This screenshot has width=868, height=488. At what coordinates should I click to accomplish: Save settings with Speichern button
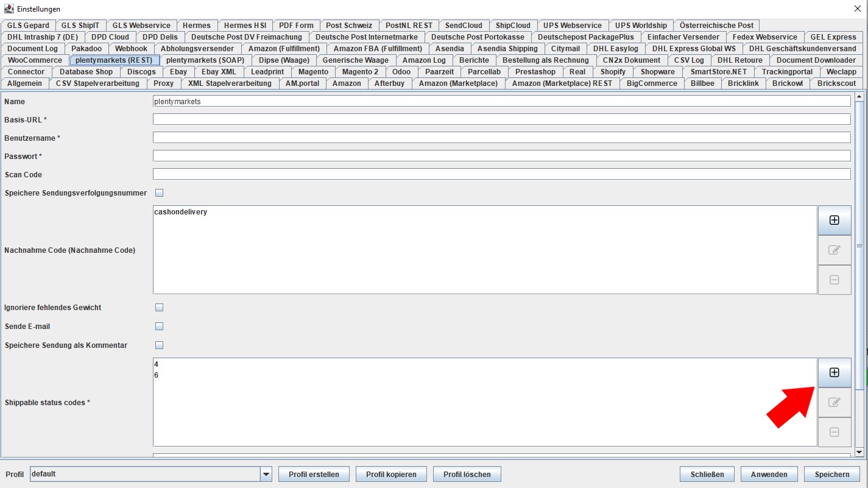click(x=832, y=474)
